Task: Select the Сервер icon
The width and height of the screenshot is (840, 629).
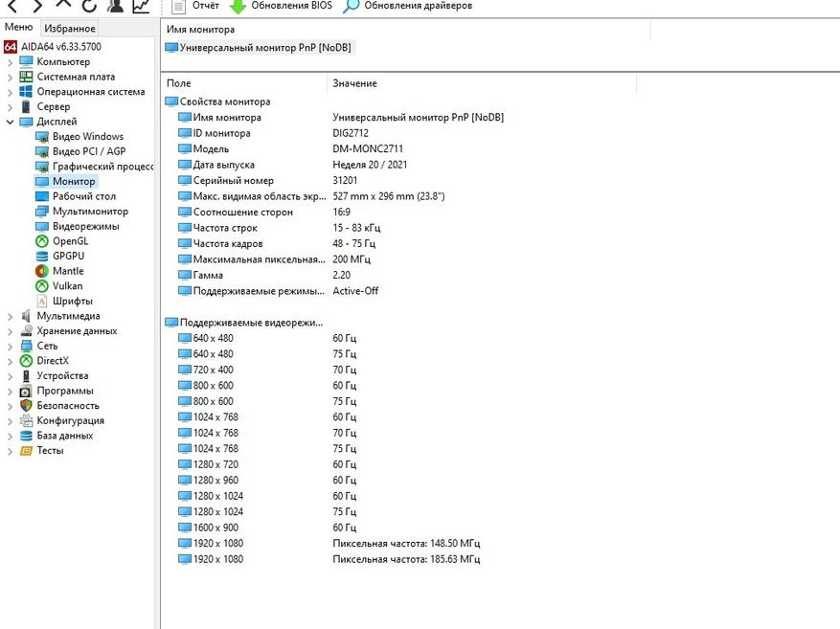Action: 26,106
